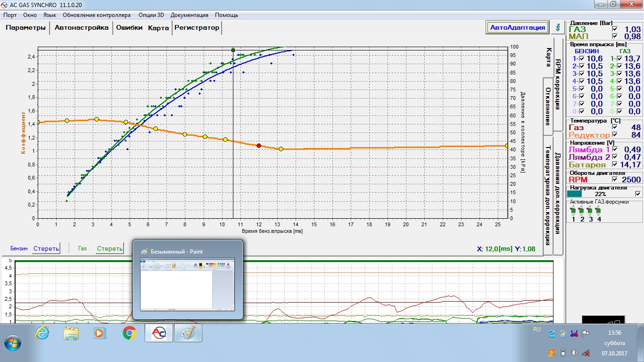Toggle the RPM display checkbox

point(614,180)
